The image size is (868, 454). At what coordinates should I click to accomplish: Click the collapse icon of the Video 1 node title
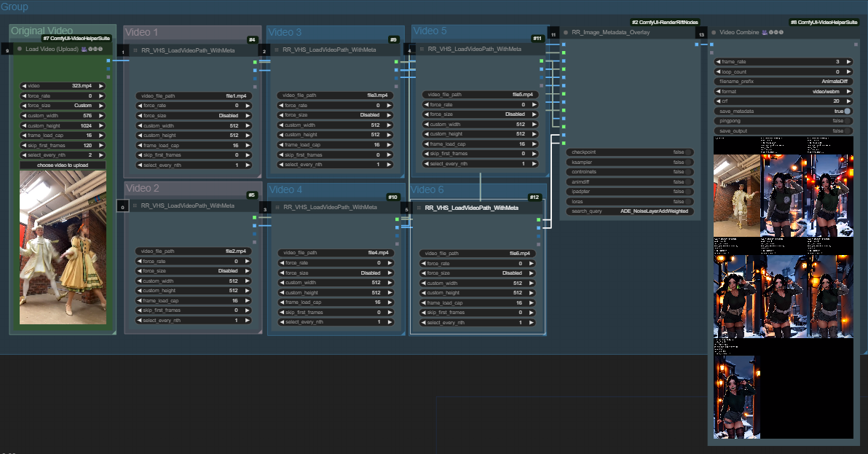click(135, 50)
